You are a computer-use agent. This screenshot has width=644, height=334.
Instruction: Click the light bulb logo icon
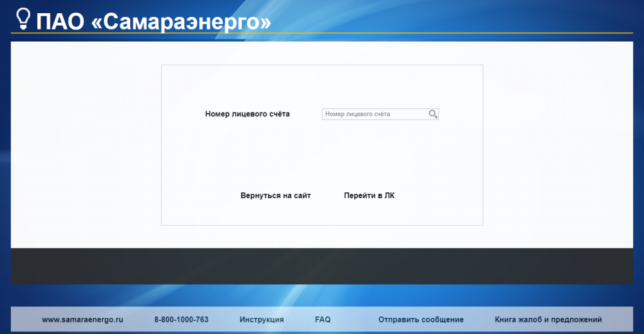[23, 19]
